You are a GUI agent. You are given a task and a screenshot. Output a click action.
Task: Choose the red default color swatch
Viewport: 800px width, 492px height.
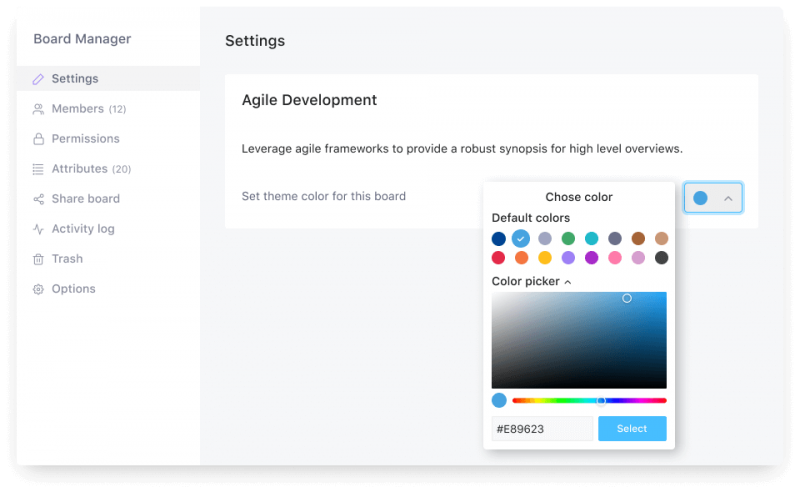point(498,258)
